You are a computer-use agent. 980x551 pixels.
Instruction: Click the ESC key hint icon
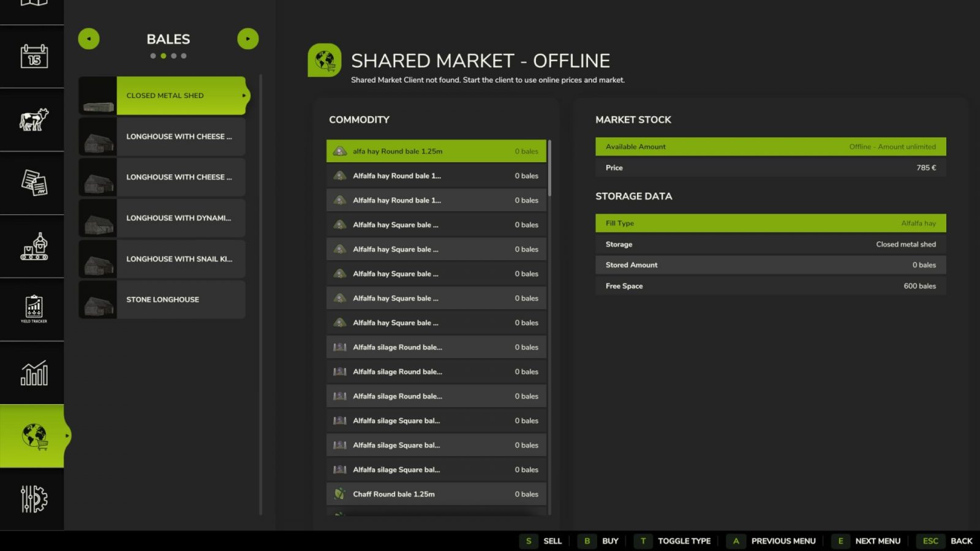[x=930, y=541]
